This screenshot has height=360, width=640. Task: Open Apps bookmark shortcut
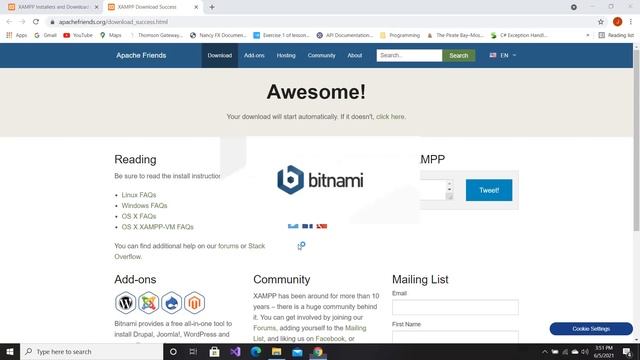[16, 35]
